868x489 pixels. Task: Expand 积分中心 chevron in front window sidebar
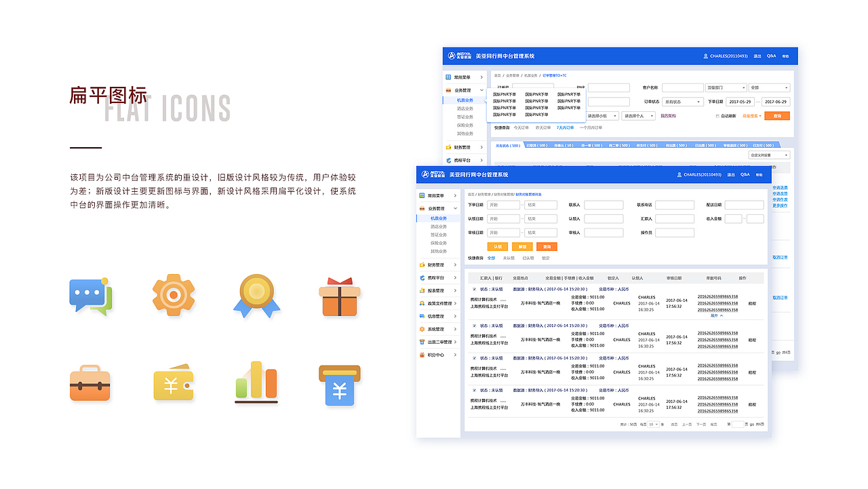pyautogui.click(x=454, y=355)
